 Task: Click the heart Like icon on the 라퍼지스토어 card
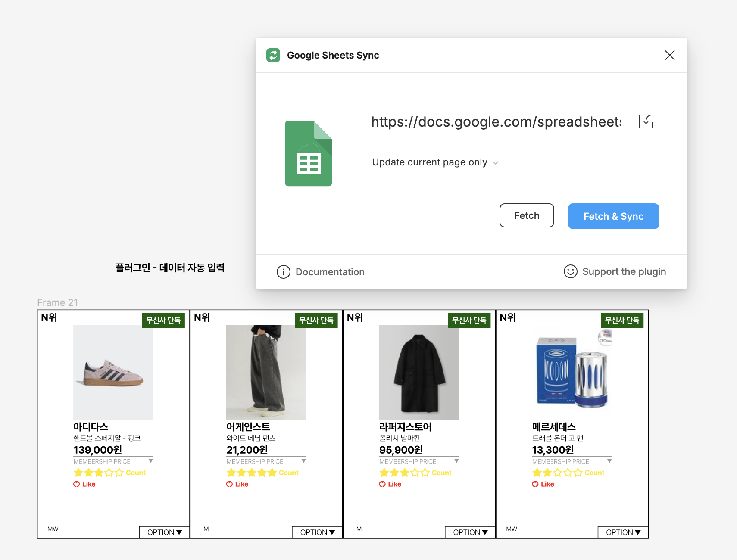[x=382, y=484]
